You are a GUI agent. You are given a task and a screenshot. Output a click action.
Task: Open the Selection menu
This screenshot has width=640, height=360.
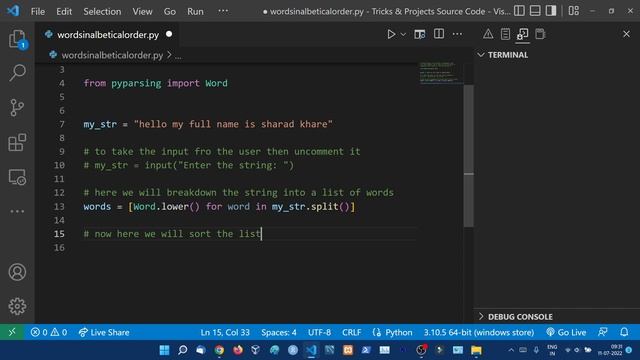click(x=102, y=11)
